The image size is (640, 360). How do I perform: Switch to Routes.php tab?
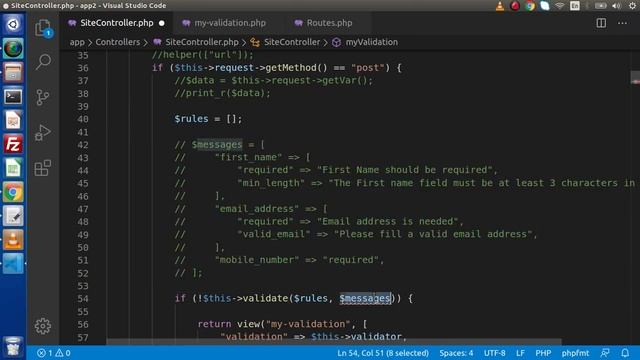329,23
